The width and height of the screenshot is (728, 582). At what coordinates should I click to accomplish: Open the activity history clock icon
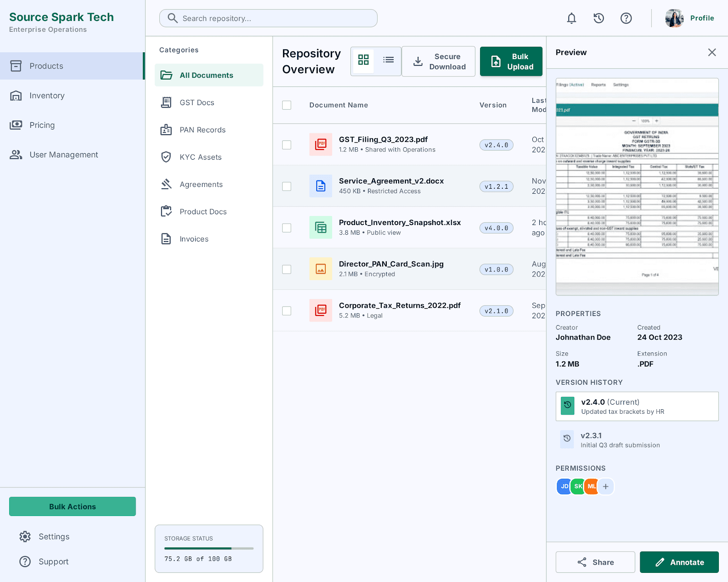(599, 18)
